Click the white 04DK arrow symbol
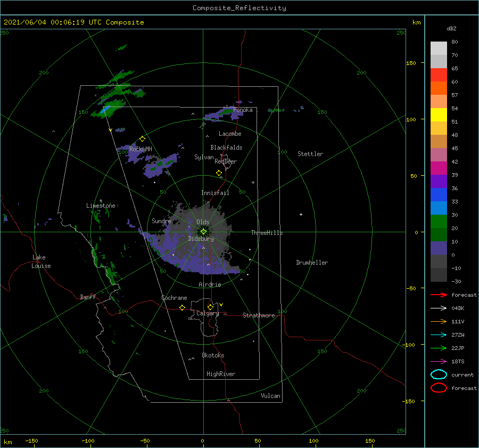Screen dimensions: 479x448 click(x=439, y=308)
